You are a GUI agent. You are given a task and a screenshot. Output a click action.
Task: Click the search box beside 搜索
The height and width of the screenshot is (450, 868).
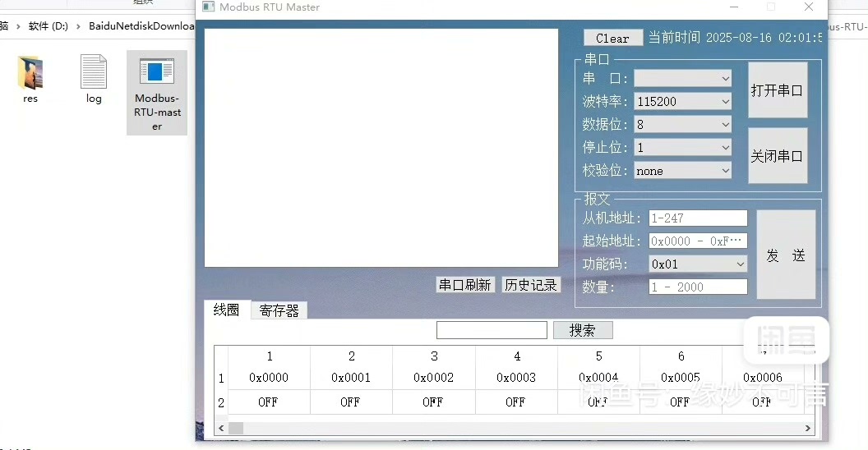pos(492,330)
